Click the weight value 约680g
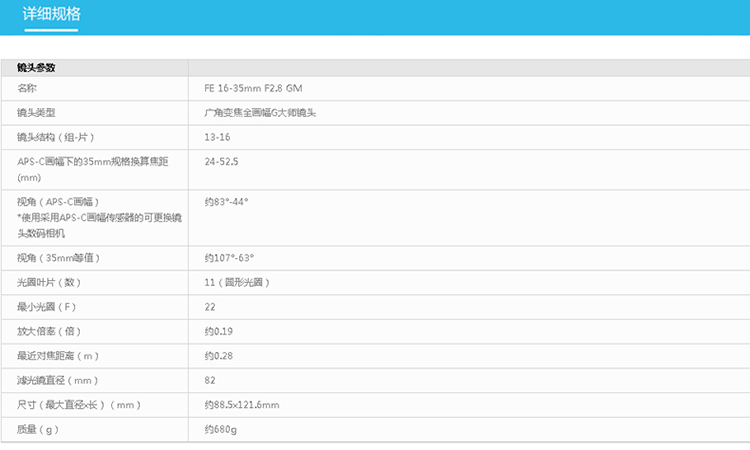This screenshot has width=750, height=450. tap(220, 429)
